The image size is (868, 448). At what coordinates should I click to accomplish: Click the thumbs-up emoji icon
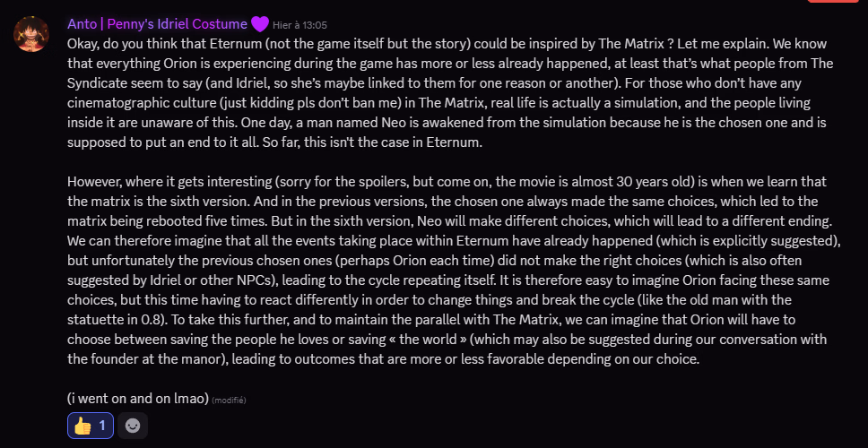click(82, 426)
